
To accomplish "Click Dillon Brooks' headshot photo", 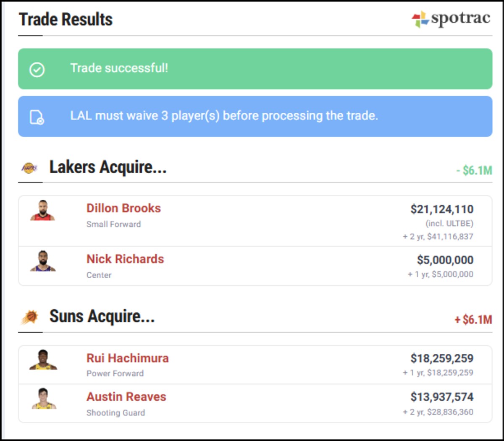I will tap(43, 211).
